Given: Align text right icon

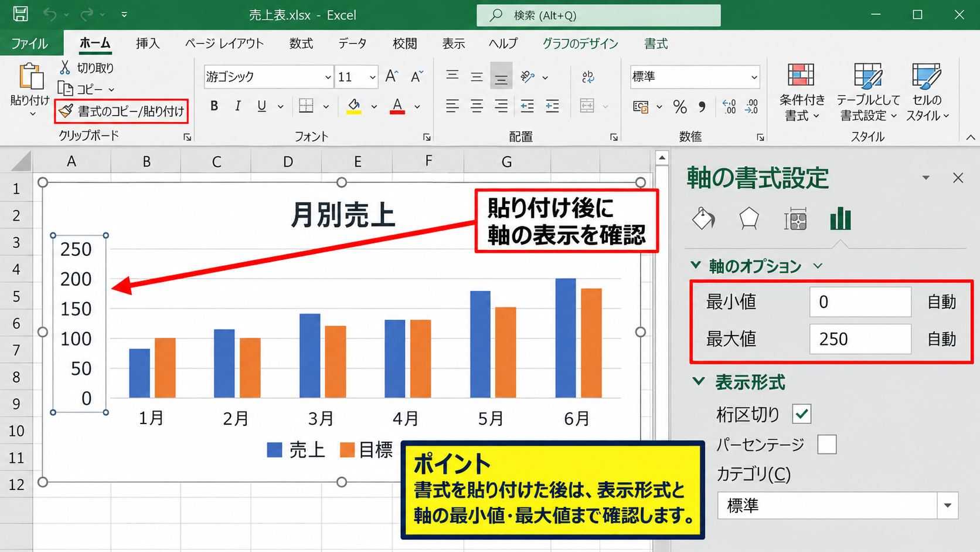Looking at the screenshot, I should click(x=501, y=106).
